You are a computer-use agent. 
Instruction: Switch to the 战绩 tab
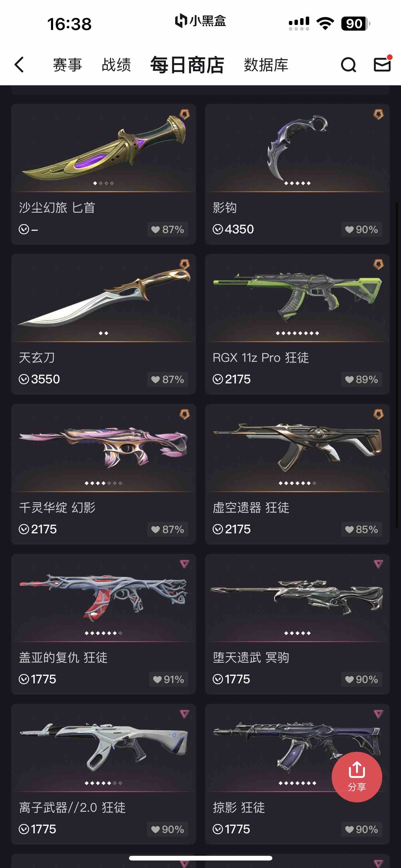click(116, 64)
